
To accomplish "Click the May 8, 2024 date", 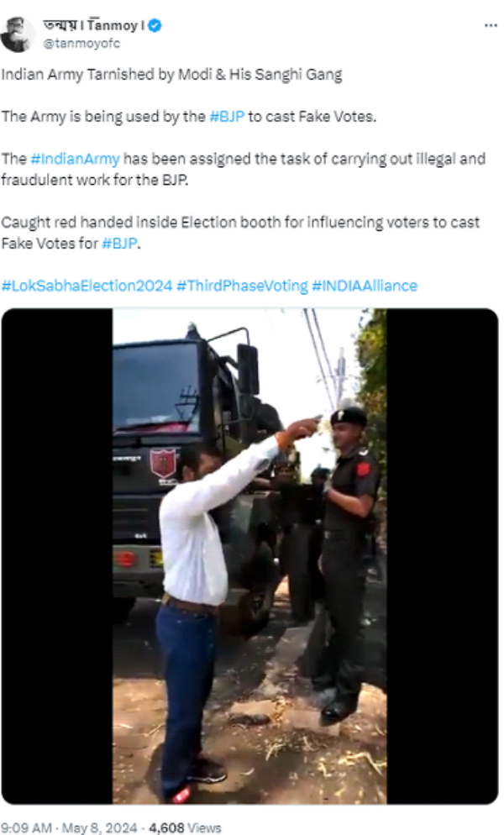I will [100, 828].
